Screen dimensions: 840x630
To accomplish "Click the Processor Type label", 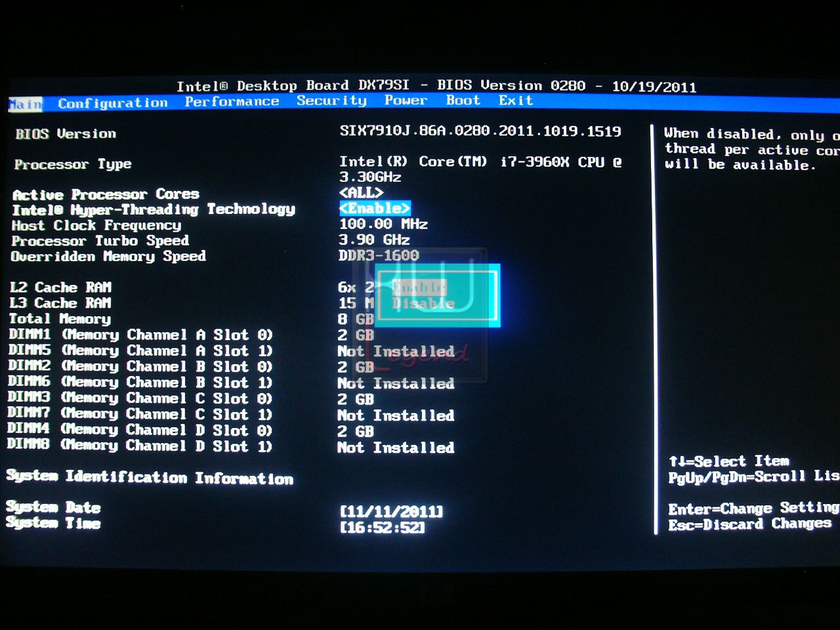I will pyautogui.click(x=73, y=164).
